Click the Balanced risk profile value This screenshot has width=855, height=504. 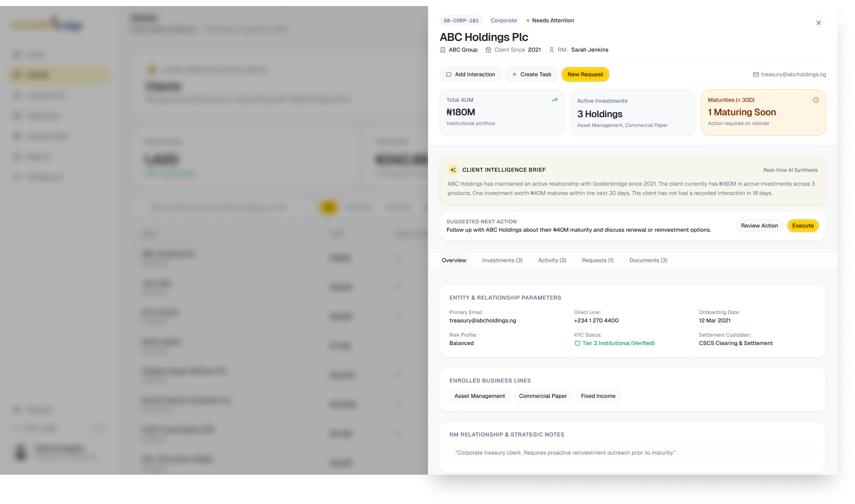pos(461,343)
